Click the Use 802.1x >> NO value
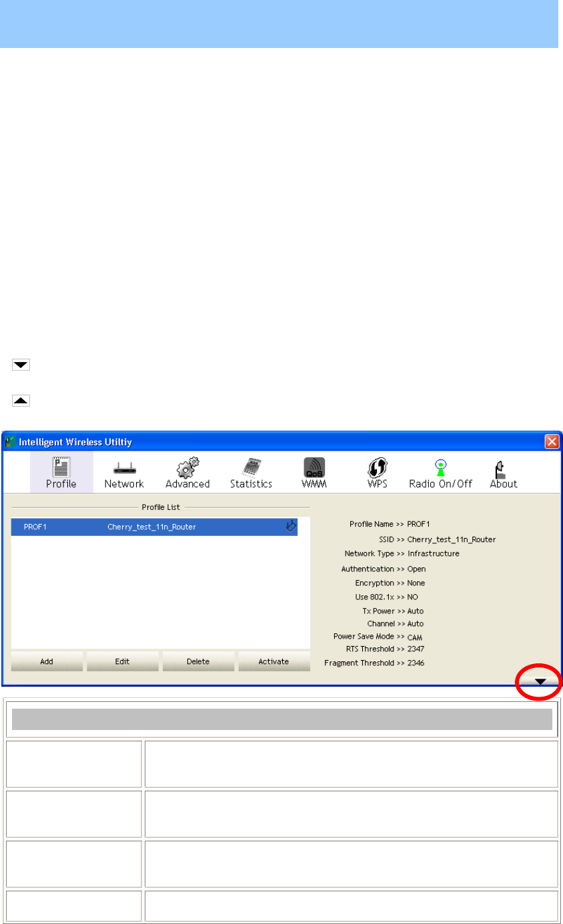 [412, 597]
